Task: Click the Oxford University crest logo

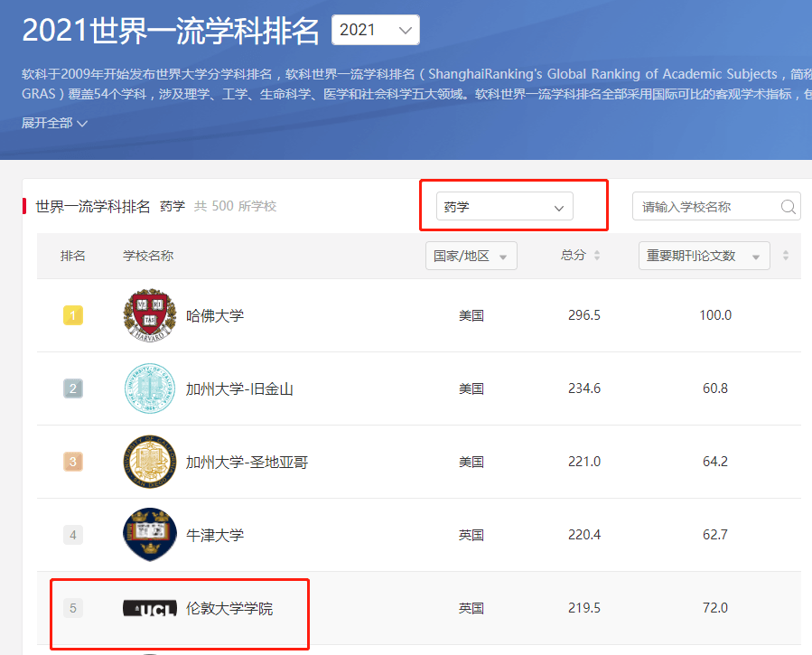Action: click(x=150, y=534)
